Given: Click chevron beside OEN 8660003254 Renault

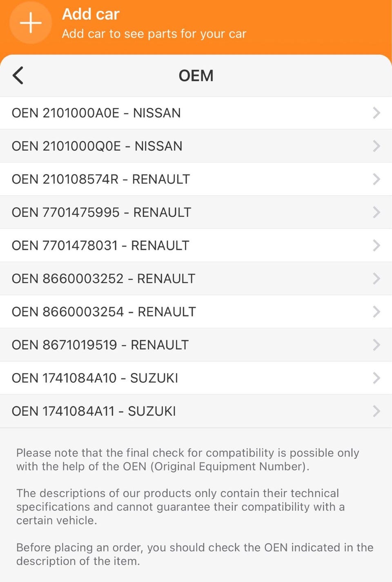Looking at the screenshot, I should [x=376, y=312].
